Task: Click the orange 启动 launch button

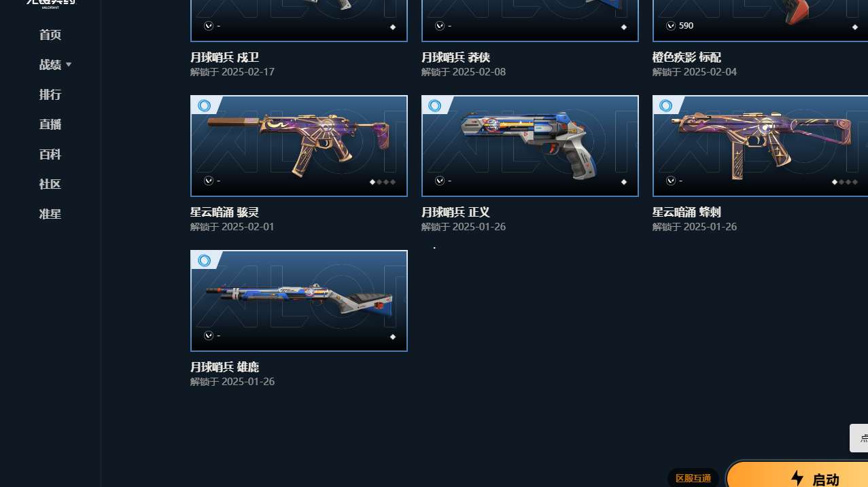Action: pyautogui.click(x=797, y=475)
